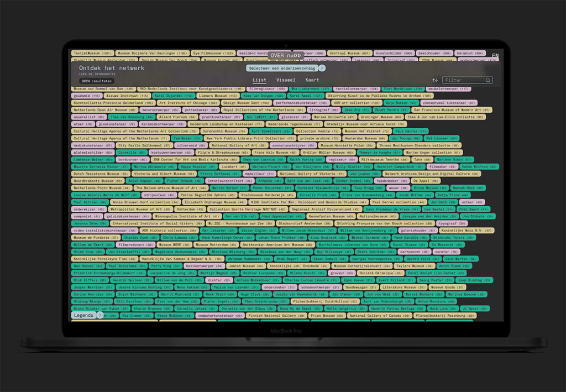Viewport: 566px width, 392px height.
Task: Choose the computerkunstenaar tag
Action: pyautogui.click(x=220, y=316)
